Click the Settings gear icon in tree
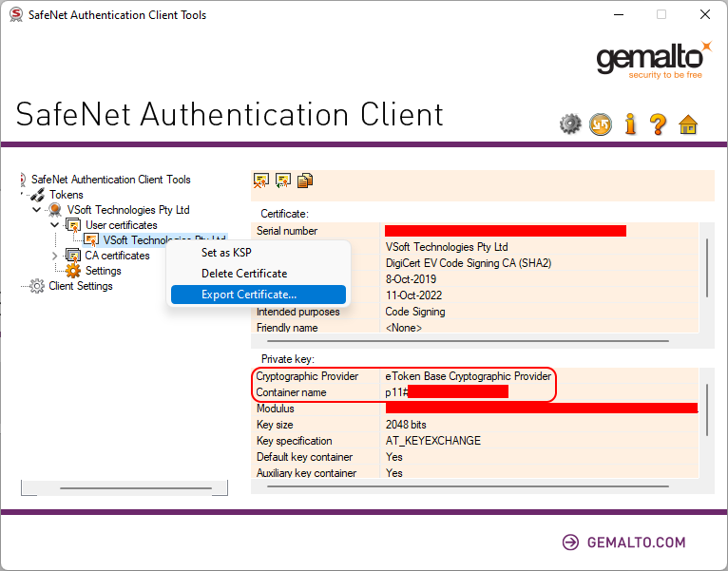This screenshot has width=728, height=571. click(73, 271)
